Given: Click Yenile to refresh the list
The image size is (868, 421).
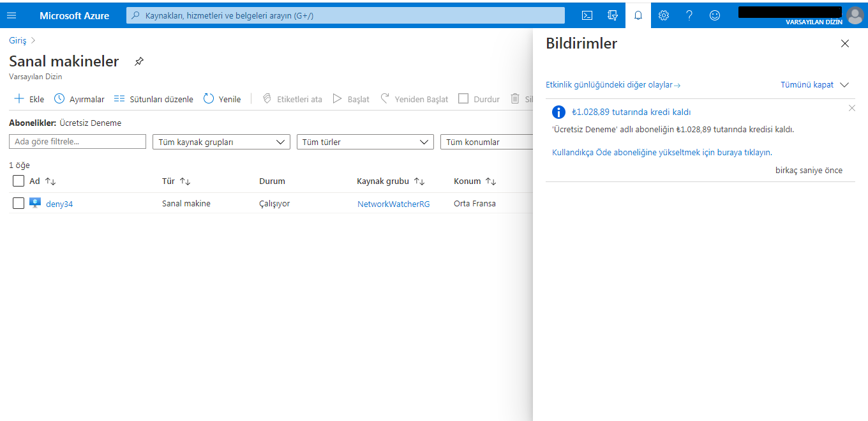Looking at the screenshot, I should click(222, 99).
